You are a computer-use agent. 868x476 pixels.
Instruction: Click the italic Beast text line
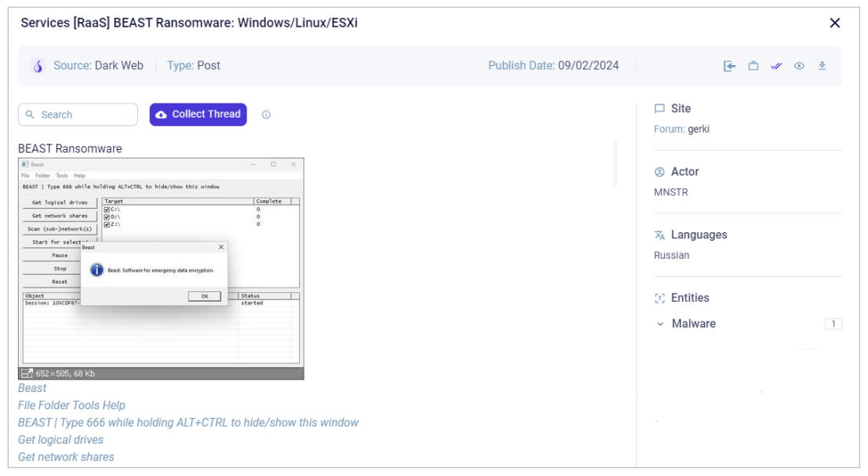32,388
